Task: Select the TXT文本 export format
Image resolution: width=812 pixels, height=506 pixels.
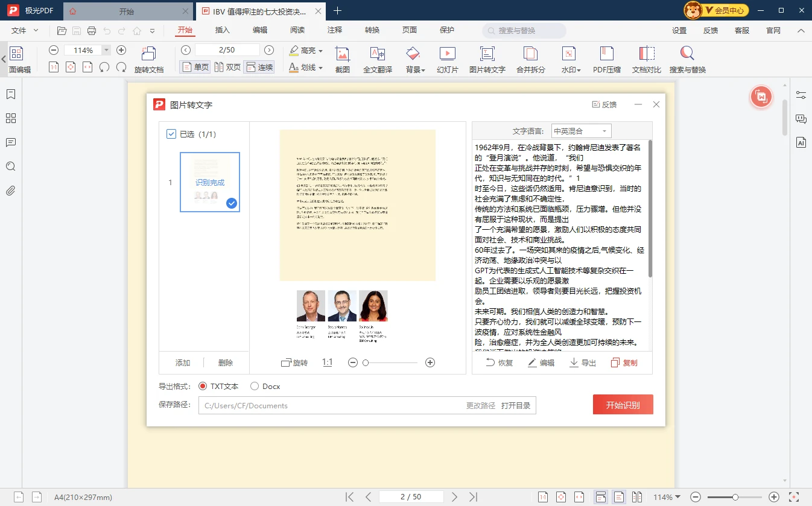Action: (x=203, y=386)
